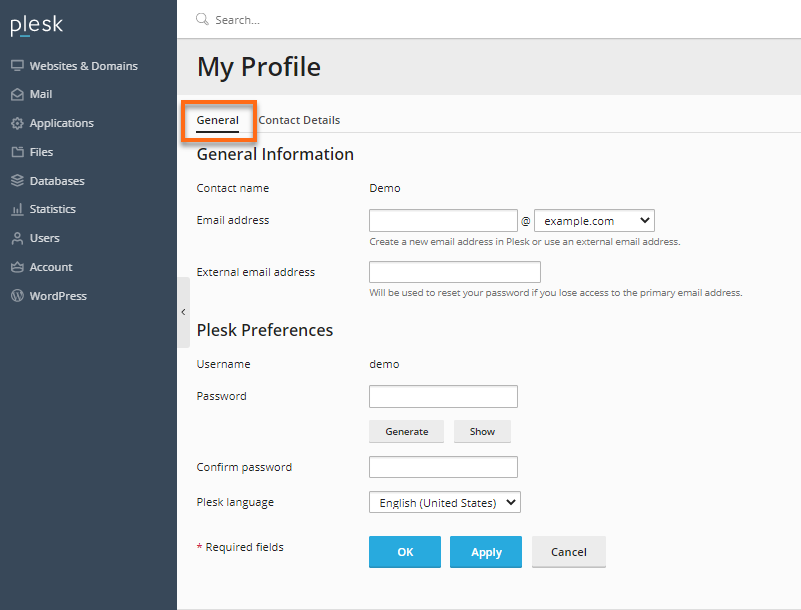Click the External email address field

454,271
